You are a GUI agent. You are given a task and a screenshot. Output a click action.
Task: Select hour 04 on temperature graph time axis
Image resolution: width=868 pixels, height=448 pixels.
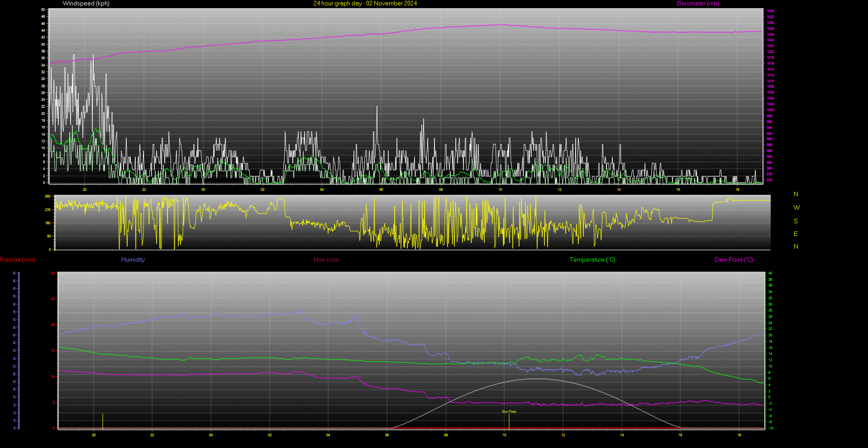pos(328,435)
